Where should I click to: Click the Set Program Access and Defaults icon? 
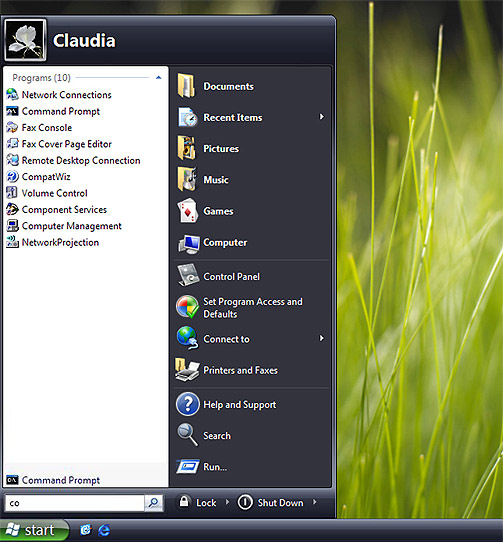click(187, 307)
